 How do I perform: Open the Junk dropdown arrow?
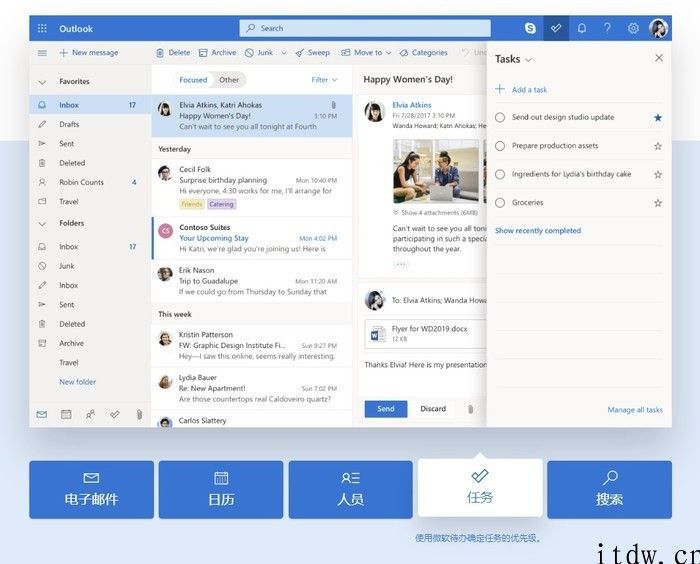[283, 53]
